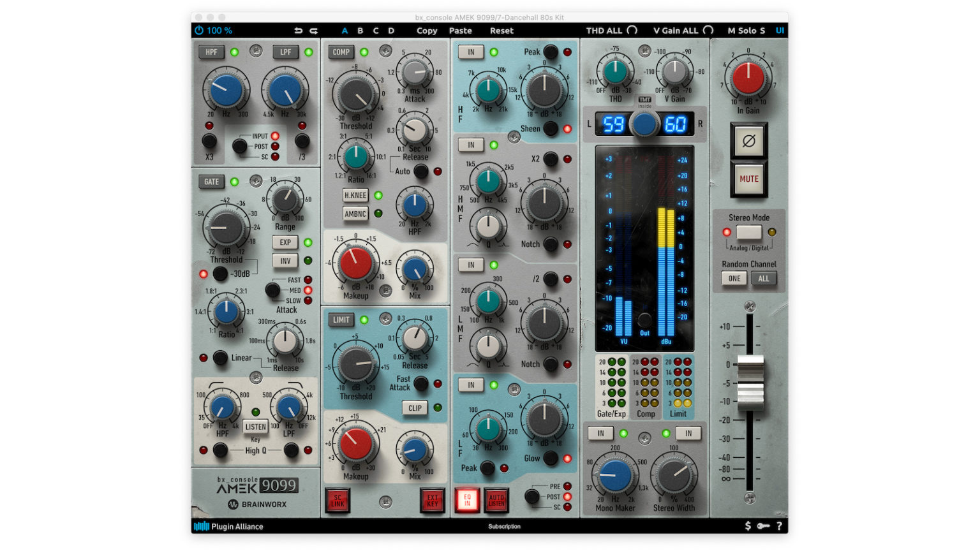980x551 pixels.
Task: Click the redo arrow icon
Action: click(313, 30)
